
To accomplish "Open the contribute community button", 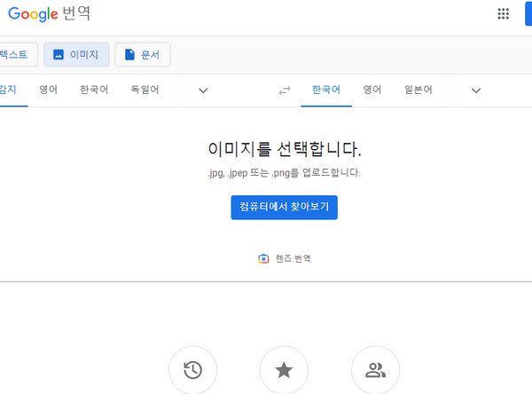I will (x=376, y=370).
